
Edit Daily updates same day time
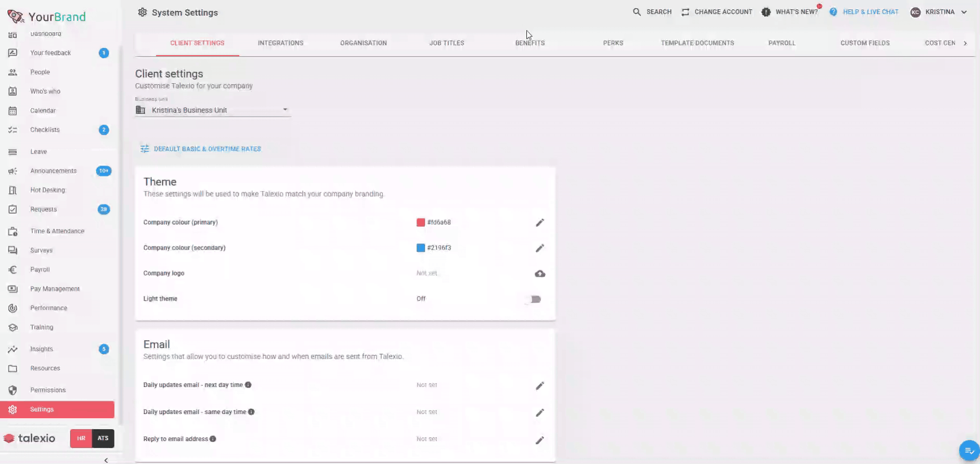[540, 413]
